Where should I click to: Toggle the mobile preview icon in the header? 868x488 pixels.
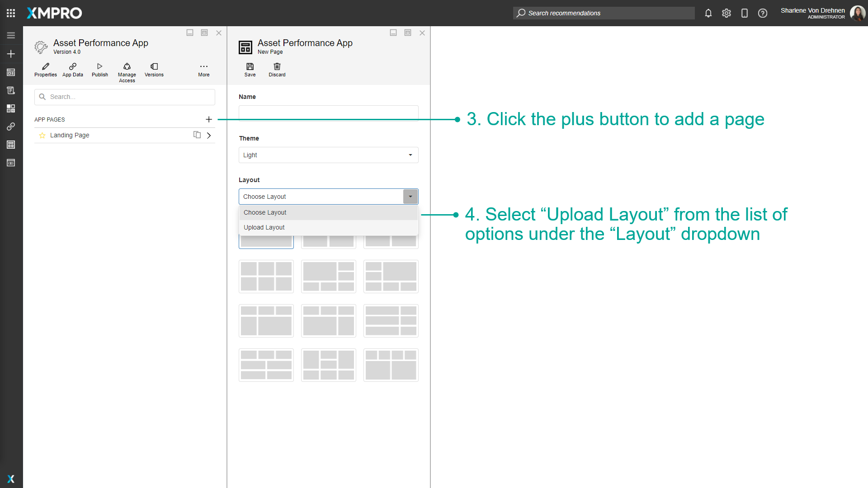[745, 13]
